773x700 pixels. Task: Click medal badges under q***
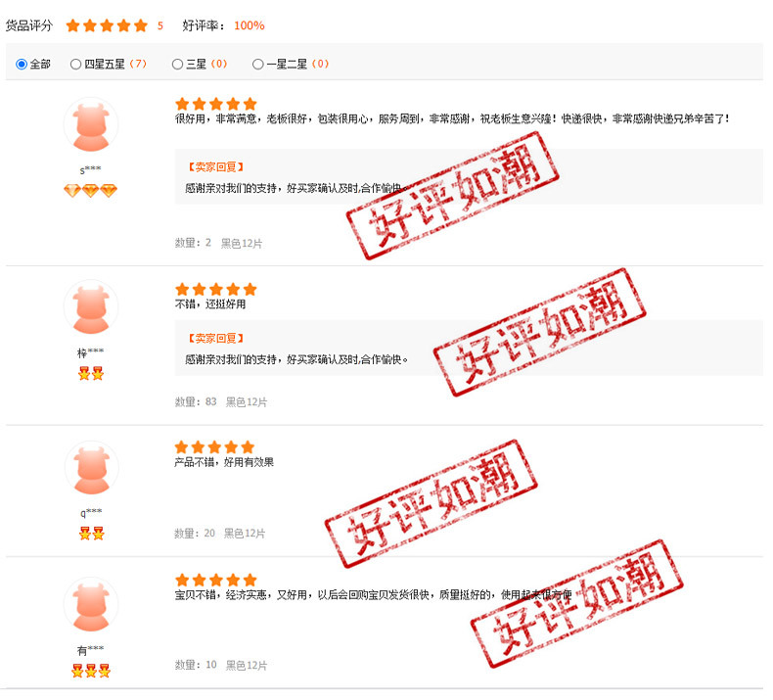(92, 533)
